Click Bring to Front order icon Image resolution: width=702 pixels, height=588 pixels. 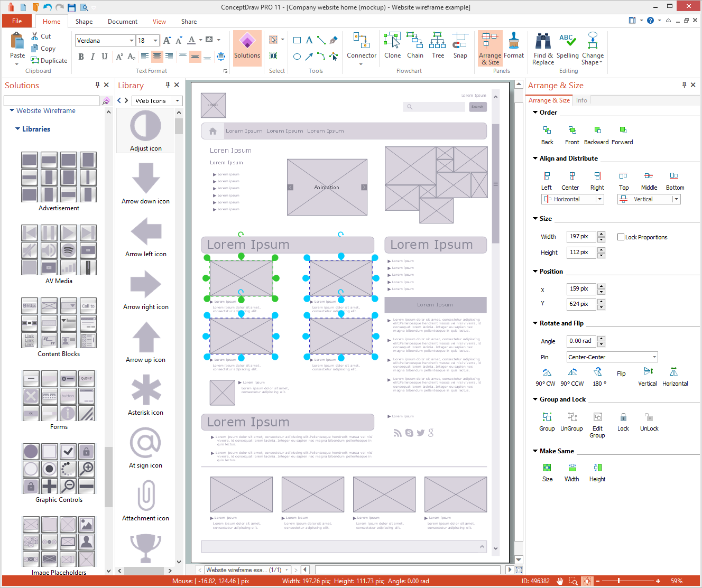(x=572, y=130)
